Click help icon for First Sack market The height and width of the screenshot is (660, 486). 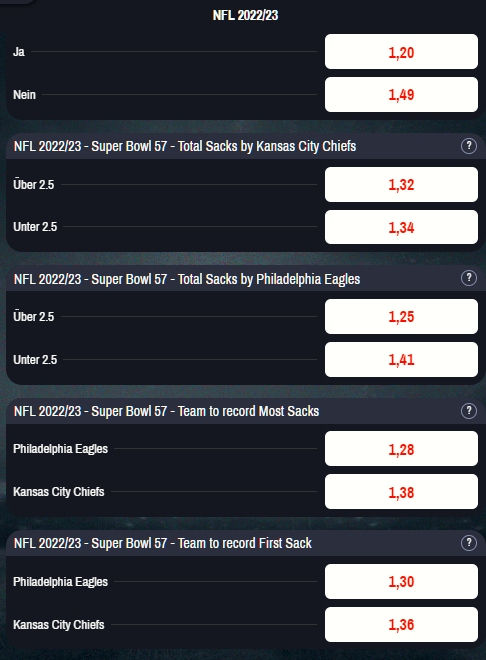(469, 543)
